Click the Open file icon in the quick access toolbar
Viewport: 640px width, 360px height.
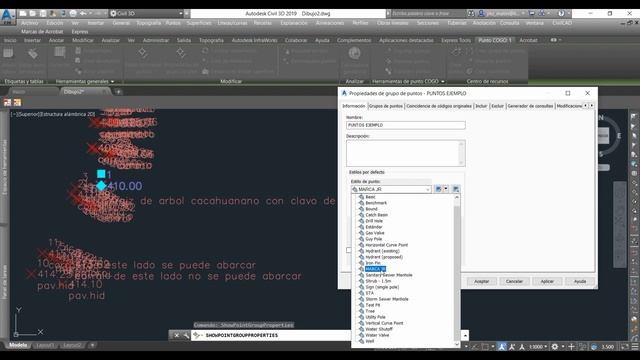tap(33, 13)
